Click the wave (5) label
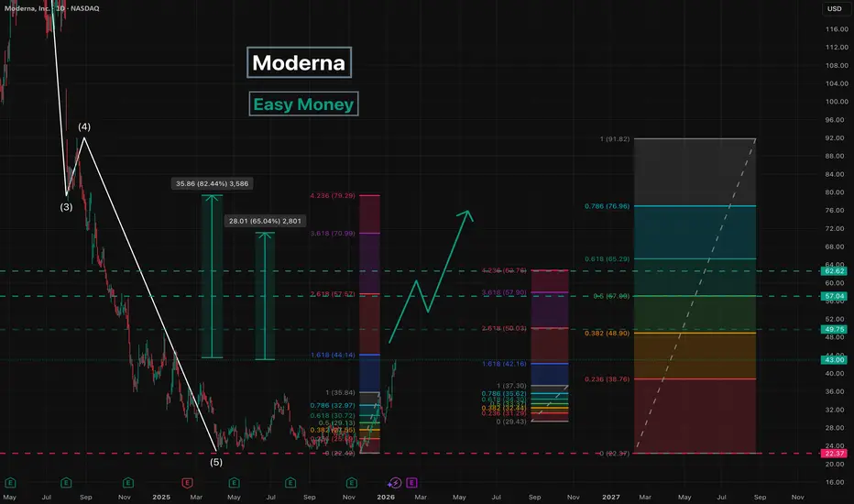The height and width of the screenshot is (504, 854). 216,462
